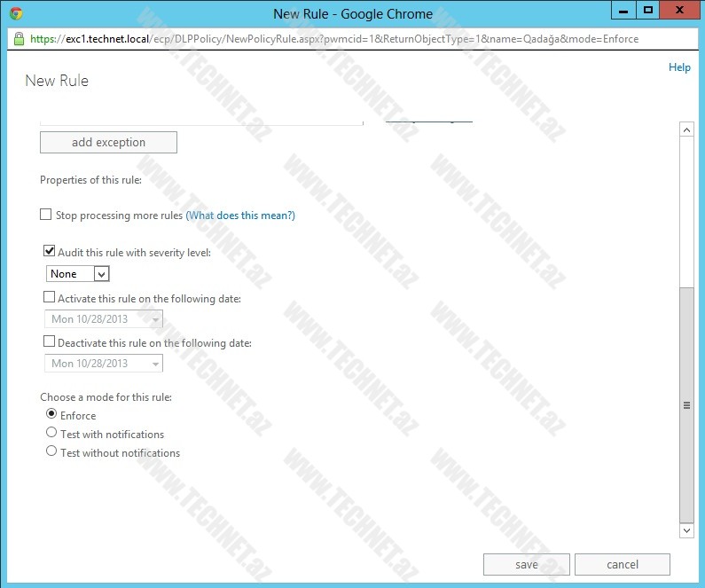Click scrollbar up arrow
Image resolution: width=705 pixels, height=588 pixels.
point(686,129)
